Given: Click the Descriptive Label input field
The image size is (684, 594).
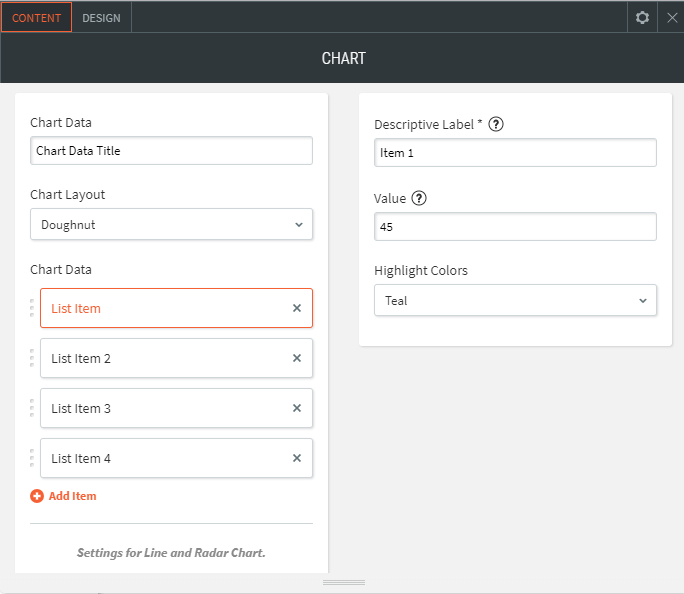Looking at the screenshot, I should coord(515,153).
